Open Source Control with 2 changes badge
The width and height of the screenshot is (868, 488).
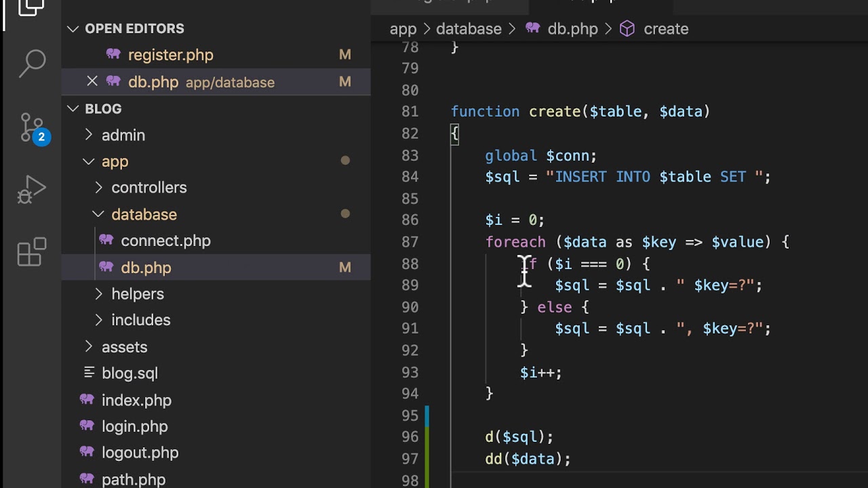32,128
